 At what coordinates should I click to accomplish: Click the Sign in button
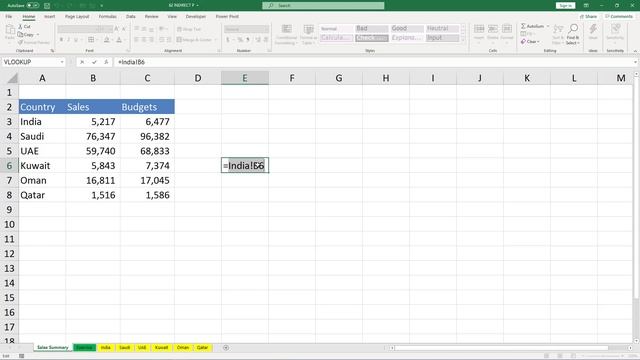tap(565, 6)
